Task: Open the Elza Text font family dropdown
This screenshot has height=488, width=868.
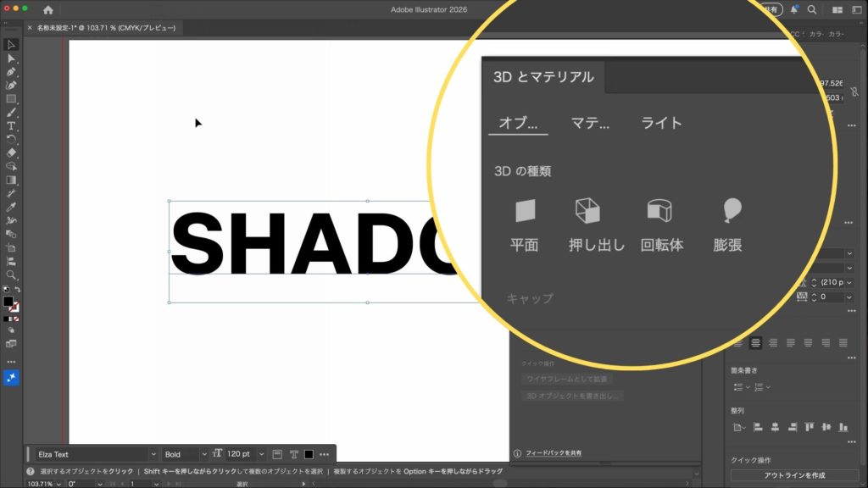Action: [153, 454]
